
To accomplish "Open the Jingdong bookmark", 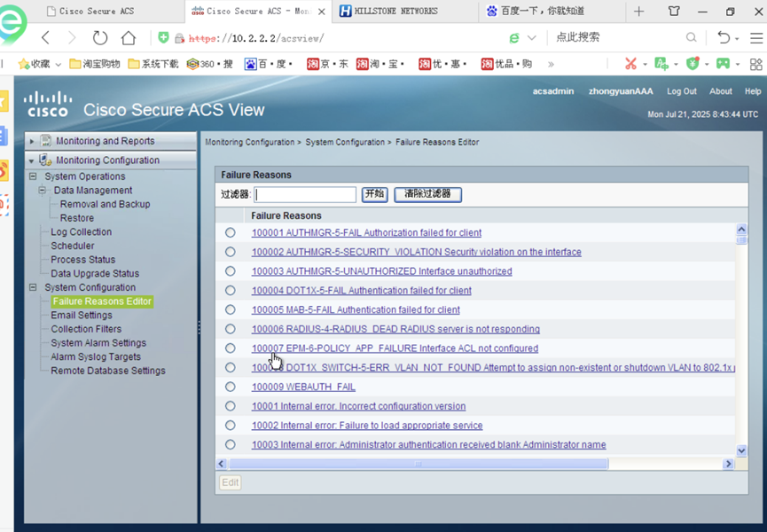I will pyautogui.click(x=327, y=64).
